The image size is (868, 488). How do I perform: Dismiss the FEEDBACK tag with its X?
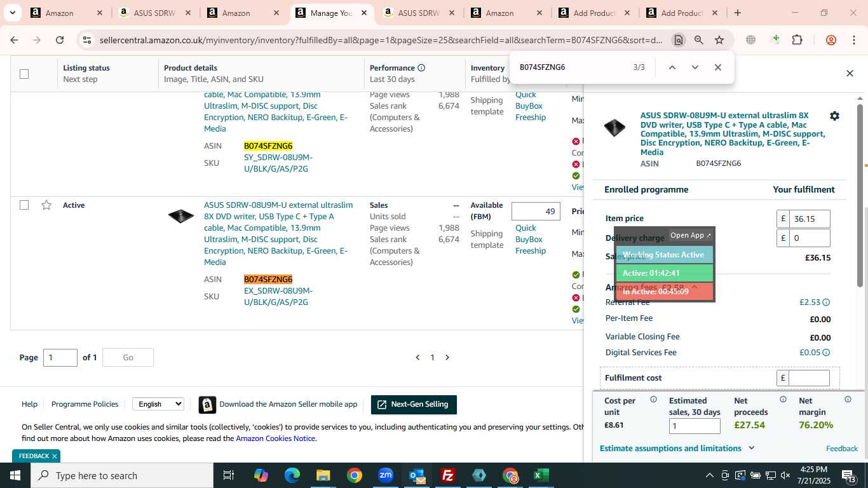tap(55, 456)
